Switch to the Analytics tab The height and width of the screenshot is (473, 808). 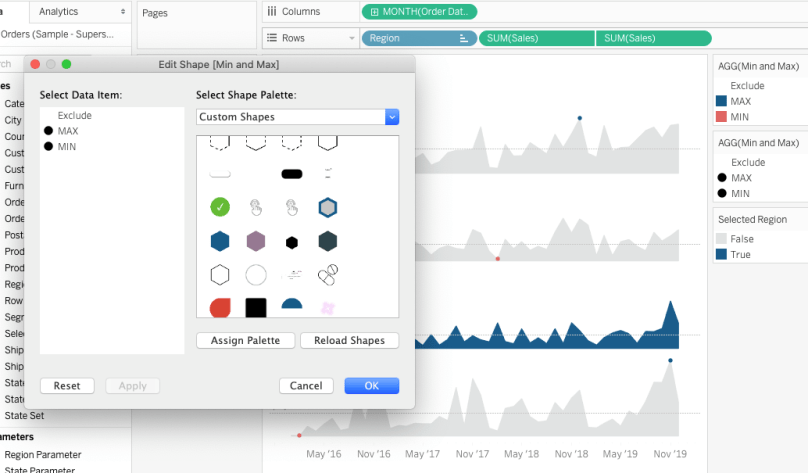click(x=80, y=11)
